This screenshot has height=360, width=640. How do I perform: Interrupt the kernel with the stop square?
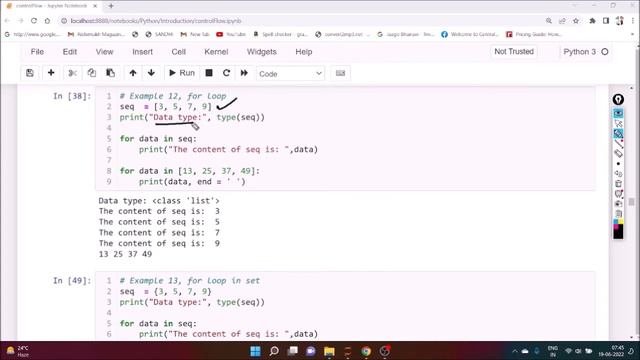(209, 73)
